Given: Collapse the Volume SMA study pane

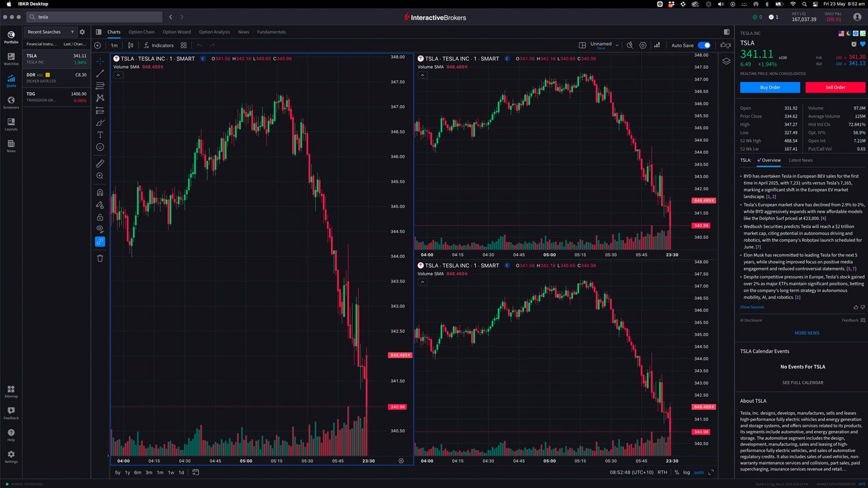Looking at the screenshot, I should 118,75.
